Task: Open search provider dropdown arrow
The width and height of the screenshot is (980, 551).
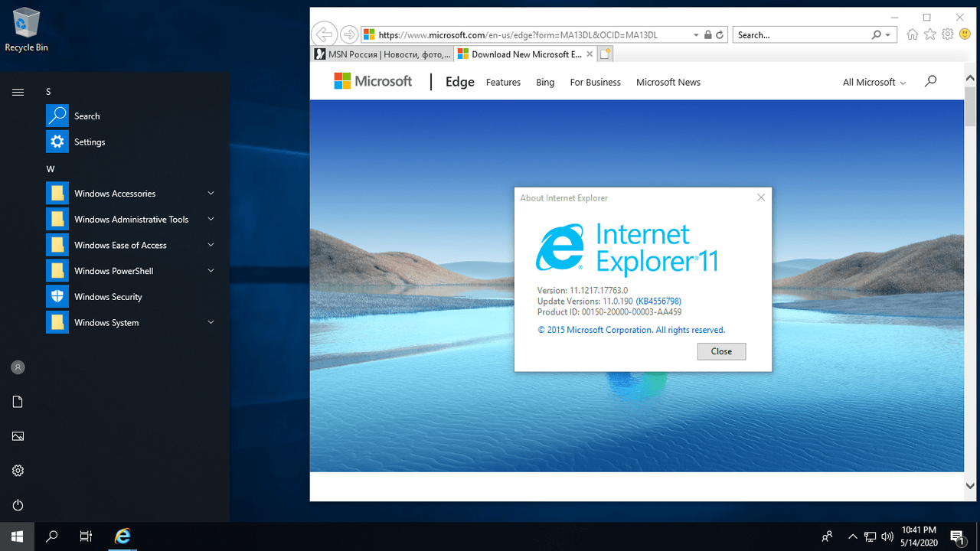Action: click(x=888, y=35)
